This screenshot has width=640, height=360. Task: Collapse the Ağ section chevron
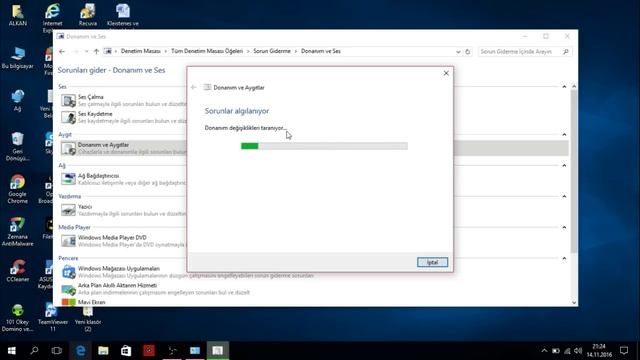click(x=564, y=165)
